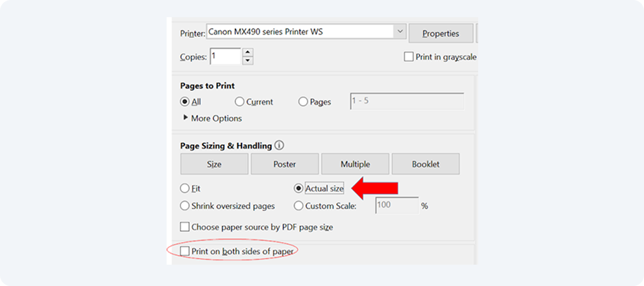Viewport: 644px width, 286px height.
Task: Choose the Size button
Action: coord(214,164)
